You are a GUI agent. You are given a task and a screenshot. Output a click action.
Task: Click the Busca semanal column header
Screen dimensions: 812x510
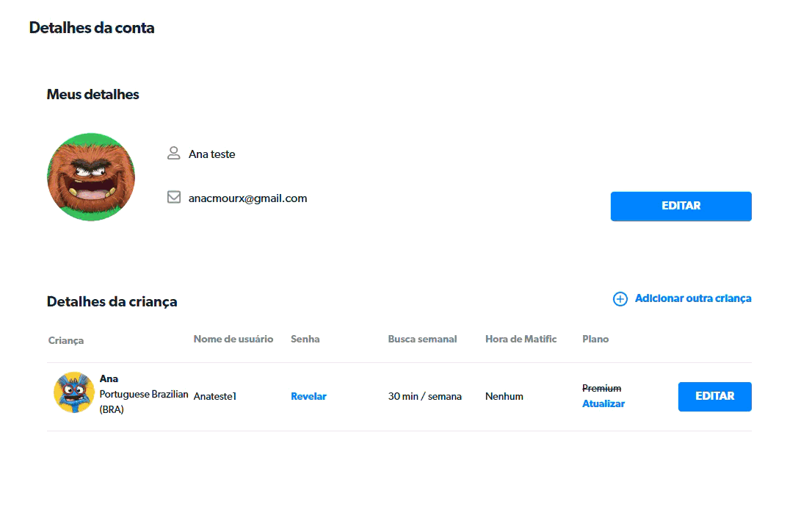tap(422, 339)
